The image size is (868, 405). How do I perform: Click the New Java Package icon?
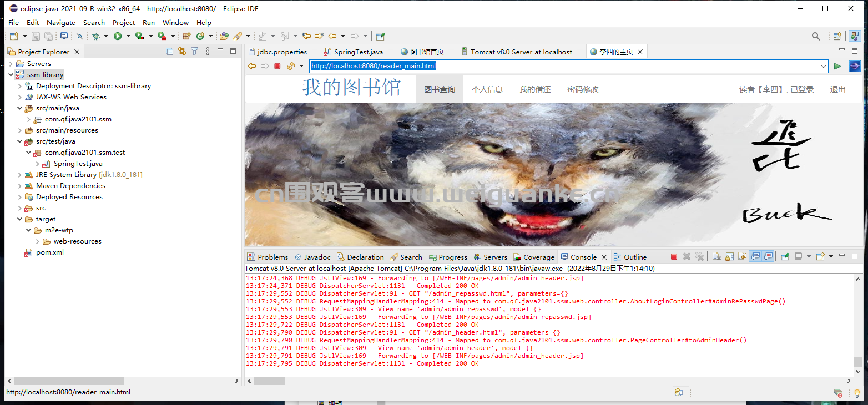(186, 36)
